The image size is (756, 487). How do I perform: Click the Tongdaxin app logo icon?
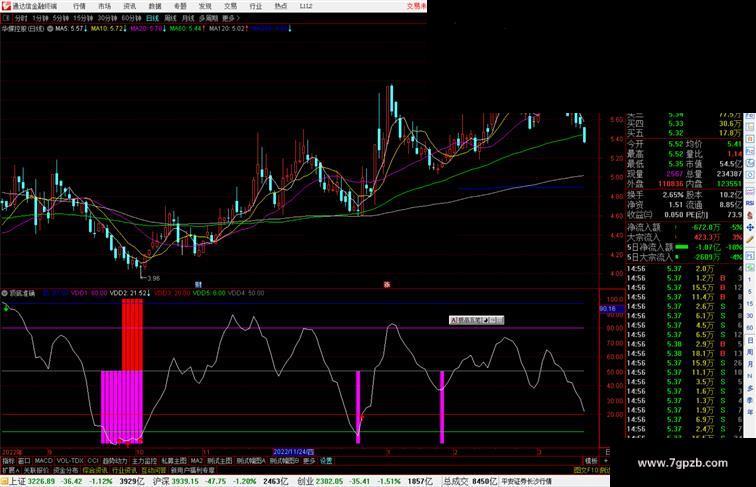(5, 6)
